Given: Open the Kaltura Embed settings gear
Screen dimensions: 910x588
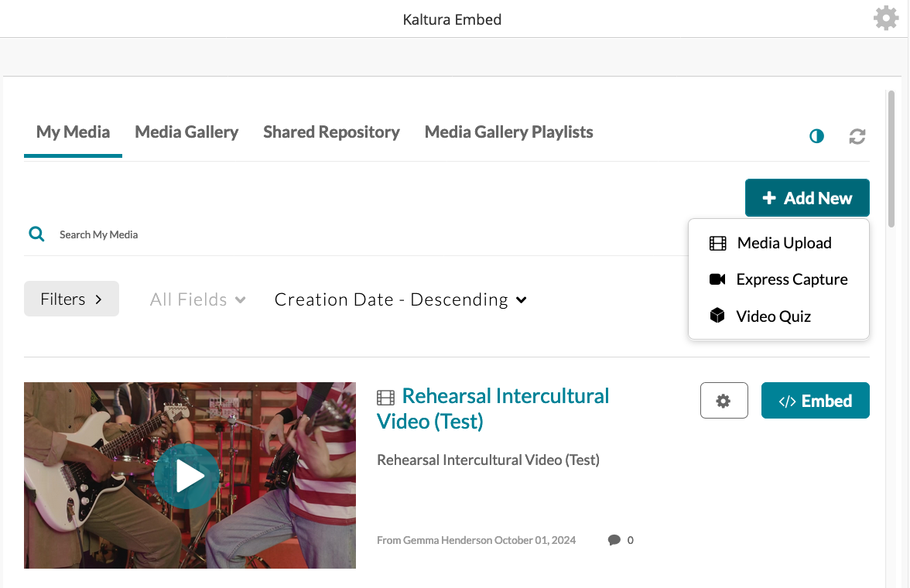Looking at the screenshot, I should pos(885,18).
